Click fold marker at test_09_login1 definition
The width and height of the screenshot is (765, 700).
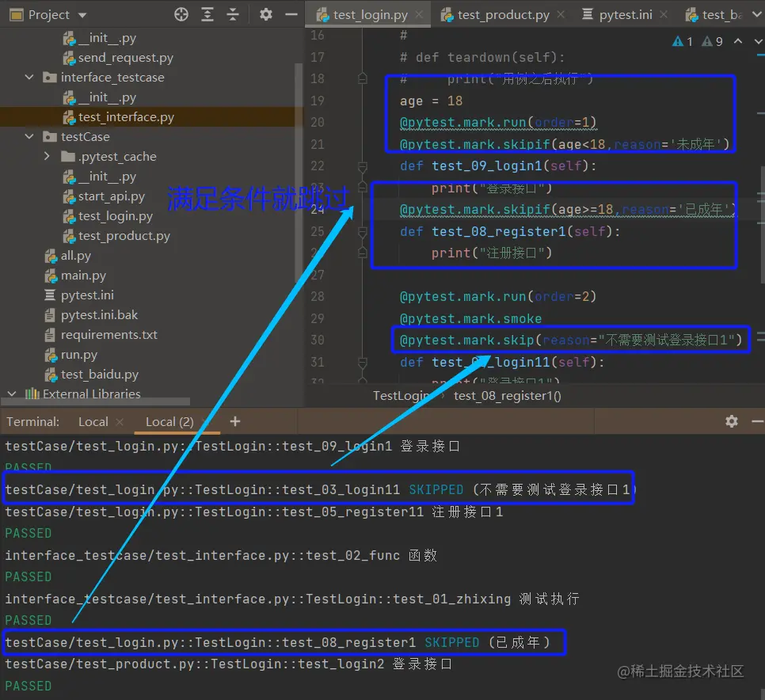pyautogui.click(x=363, y=167)
